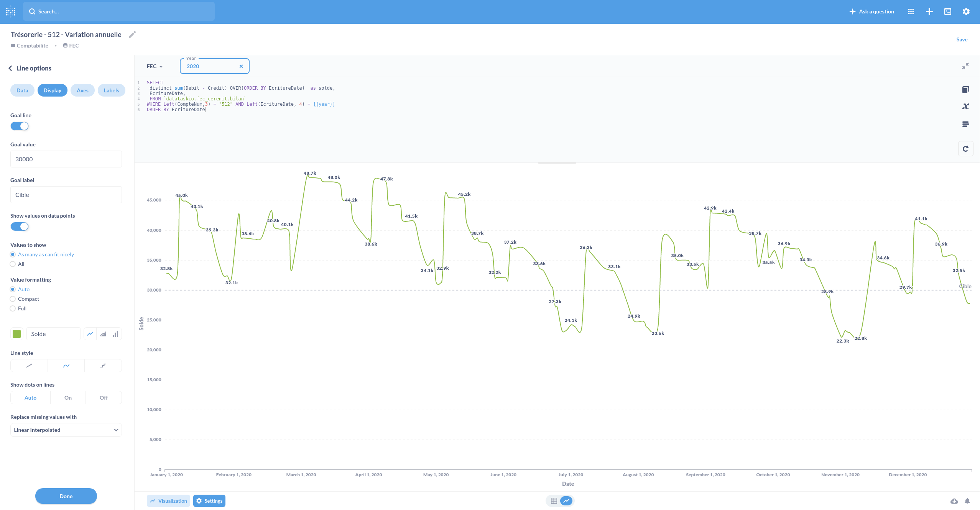Select the Display tab in line options

(53, 90)
